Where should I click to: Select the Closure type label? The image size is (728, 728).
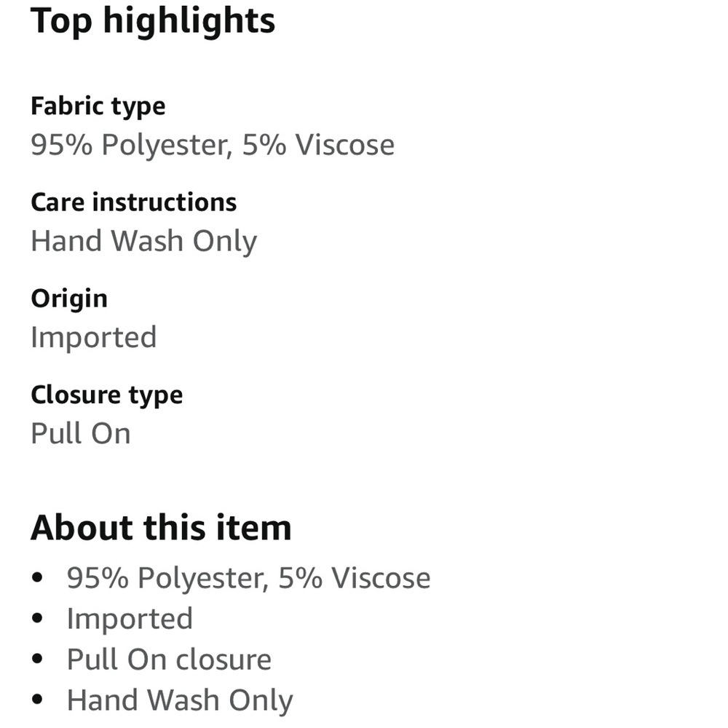107,395
